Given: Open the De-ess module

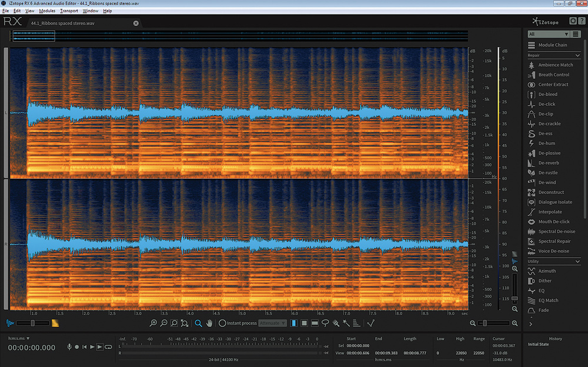Looking at the screenshot, I should pyautogui.click(x=540, y=134).
